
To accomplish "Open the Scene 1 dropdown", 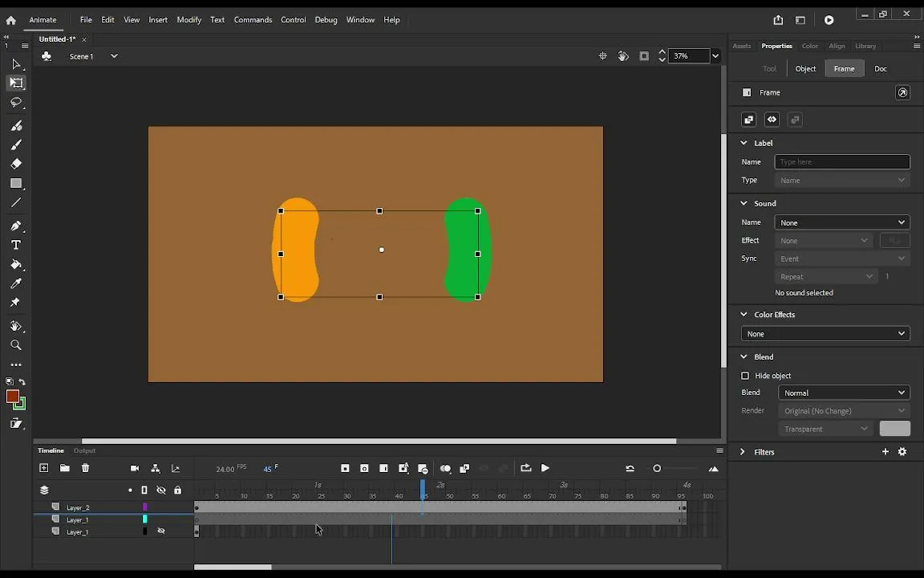I will 115,56.
